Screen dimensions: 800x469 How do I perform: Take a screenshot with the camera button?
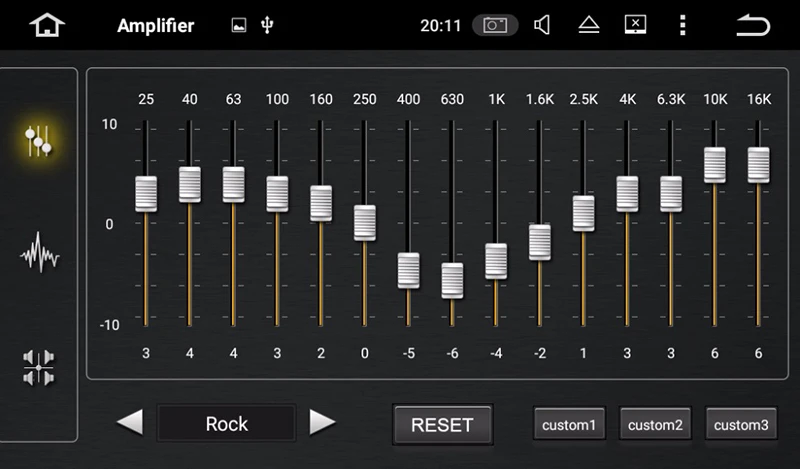click(x=495, y=25)
